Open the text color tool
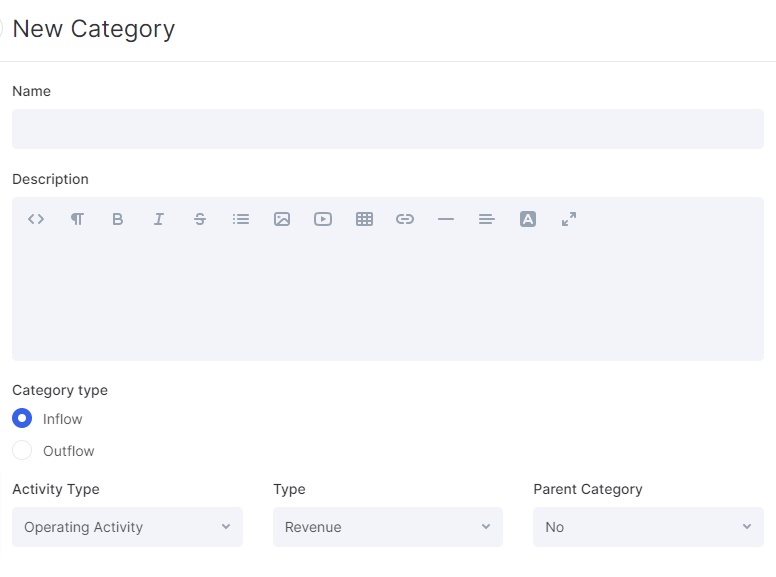This screenshot has height=577, width=776. point(528,219)
